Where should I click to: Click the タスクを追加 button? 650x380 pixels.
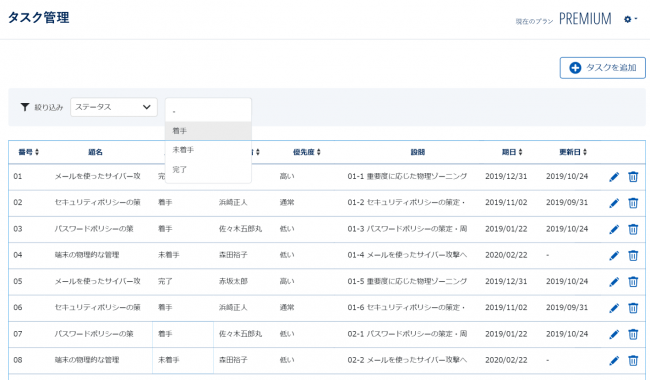[x=602, y=68]
